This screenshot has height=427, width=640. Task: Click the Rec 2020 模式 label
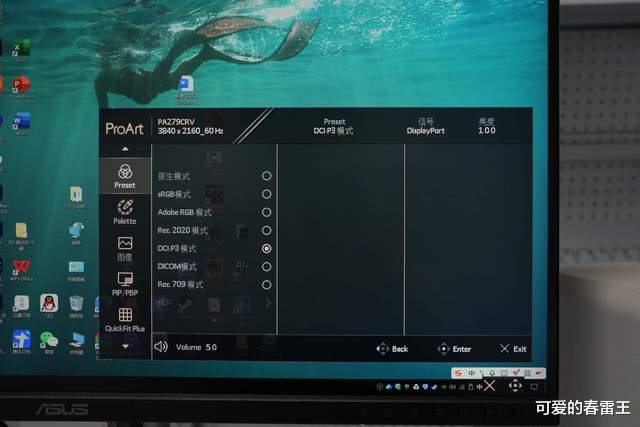pyautogui.click(x=182, y=230)
